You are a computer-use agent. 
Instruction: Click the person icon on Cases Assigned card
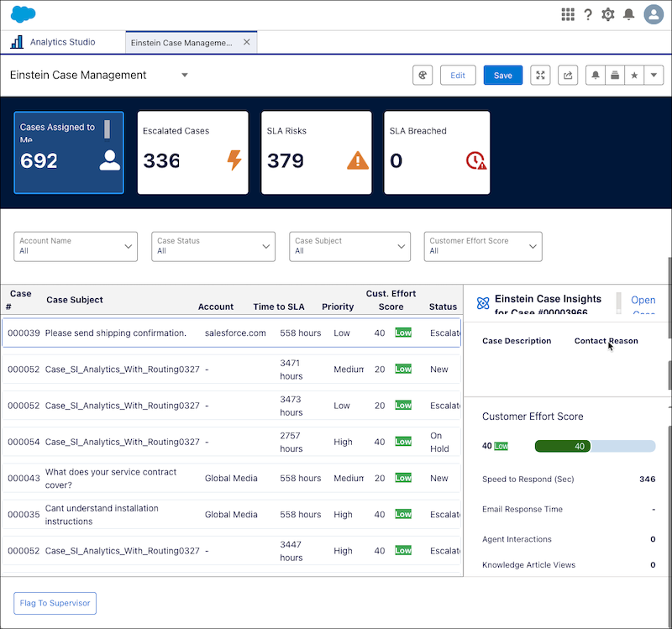pos(110,160)
